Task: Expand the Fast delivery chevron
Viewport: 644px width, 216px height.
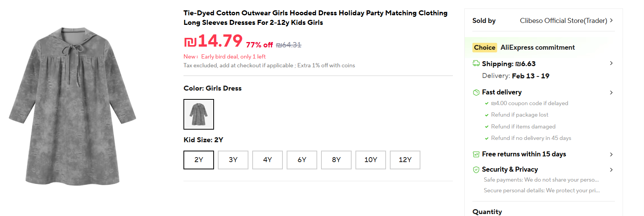Action: point(611,93)
